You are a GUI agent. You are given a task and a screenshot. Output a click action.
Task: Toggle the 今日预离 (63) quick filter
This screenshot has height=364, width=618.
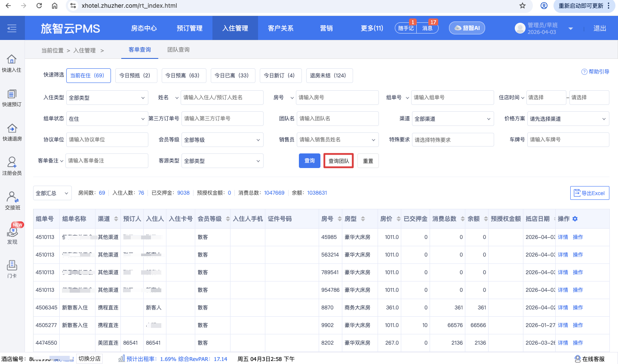[x=182, y=76]
